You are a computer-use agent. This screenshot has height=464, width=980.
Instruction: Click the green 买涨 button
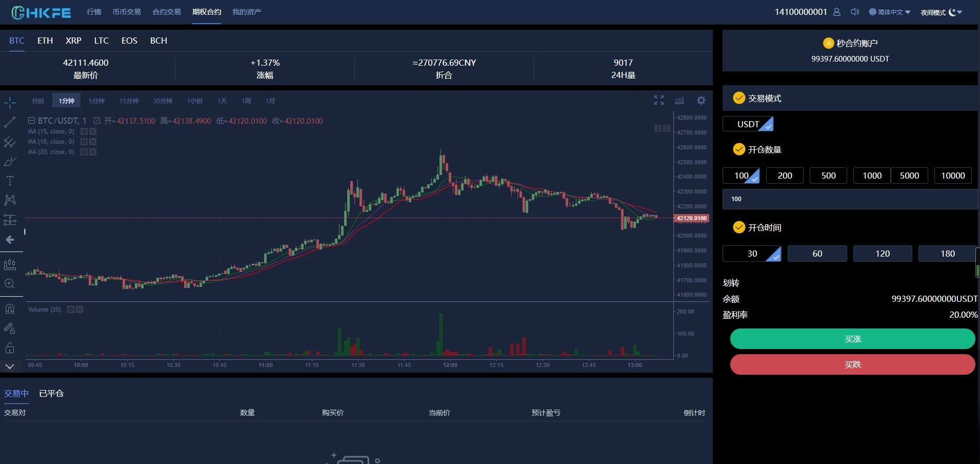click(853, 339)
